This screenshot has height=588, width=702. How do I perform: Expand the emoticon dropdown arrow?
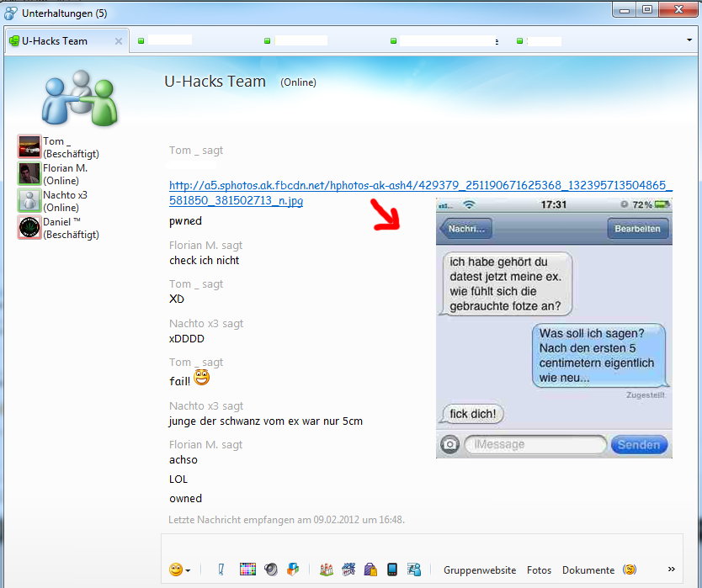pos(188,570)
